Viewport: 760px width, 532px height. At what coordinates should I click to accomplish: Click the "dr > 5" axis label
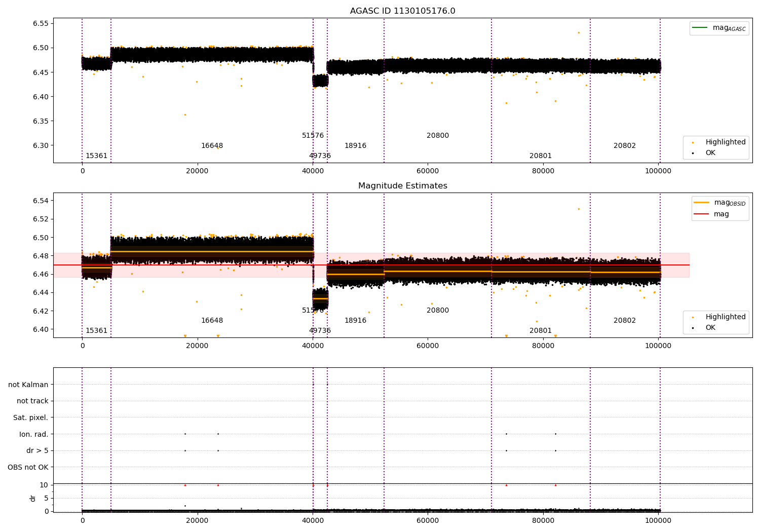click(37, 451)
